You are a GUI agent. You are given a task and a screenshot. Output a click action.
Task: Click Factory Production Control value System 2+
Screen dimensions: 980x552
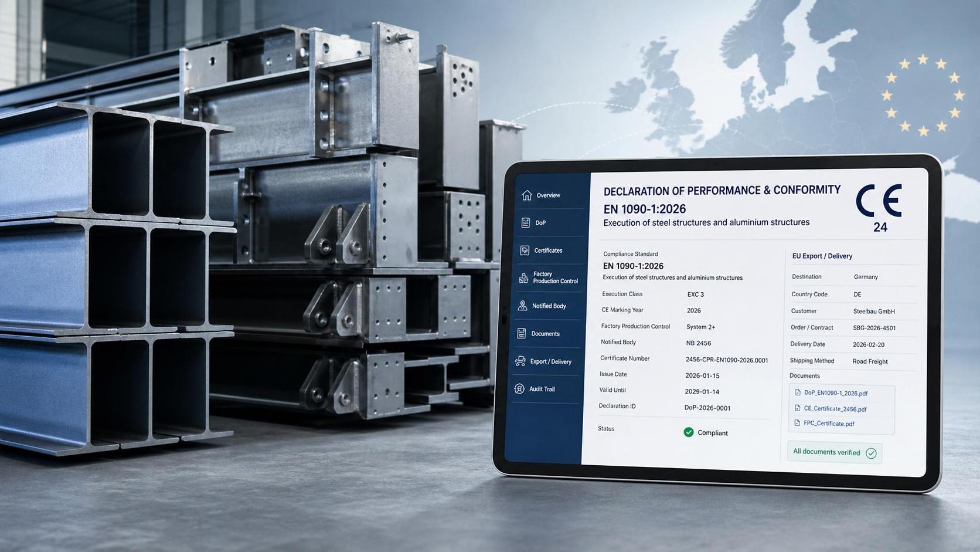point(701,327)
